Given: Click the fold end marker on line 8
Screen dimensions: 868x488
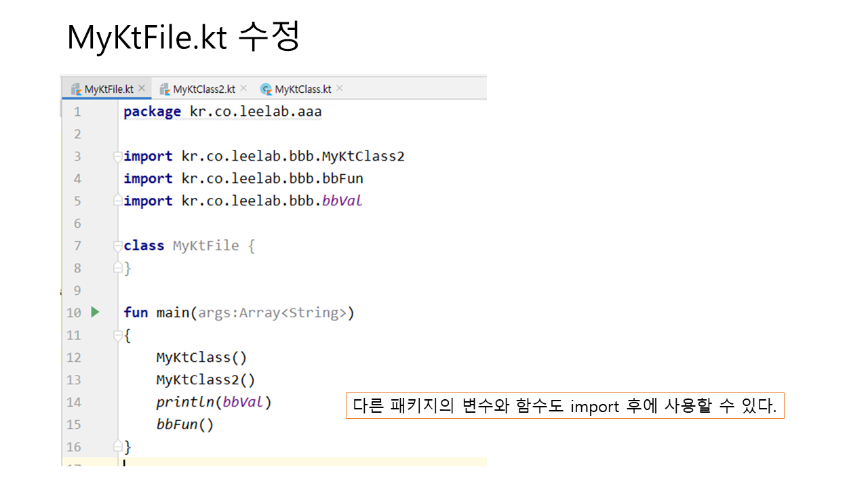Looking at the screenshot, I should (x=117, y=268).
